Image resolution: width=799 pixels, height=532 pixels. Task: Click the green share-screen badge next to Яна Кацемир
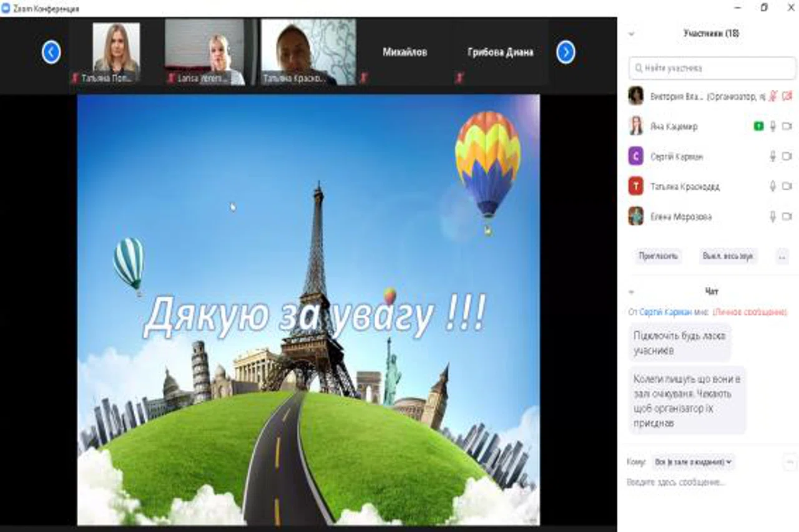tap(758, 127)
